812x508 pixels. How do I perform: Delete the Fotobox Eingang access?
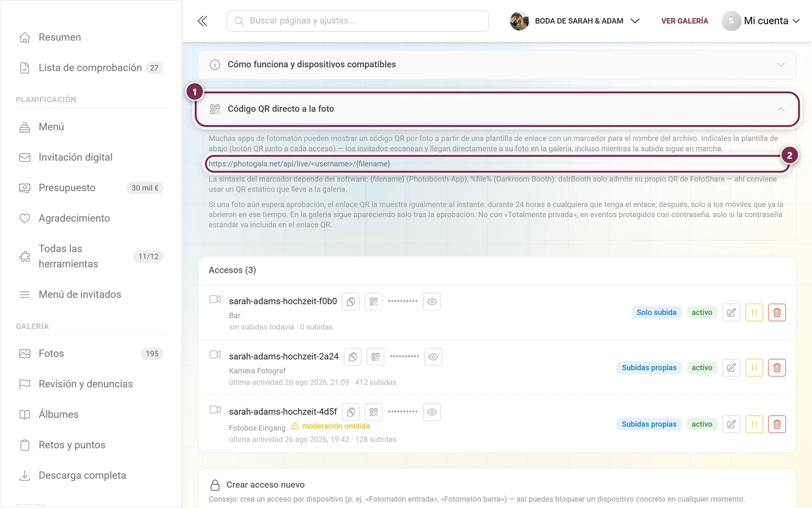pos(777,424)
